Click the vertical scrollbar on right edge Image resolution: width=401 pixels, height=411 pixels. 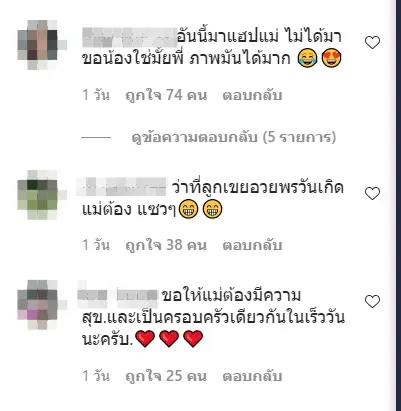(x=399, y=205)
